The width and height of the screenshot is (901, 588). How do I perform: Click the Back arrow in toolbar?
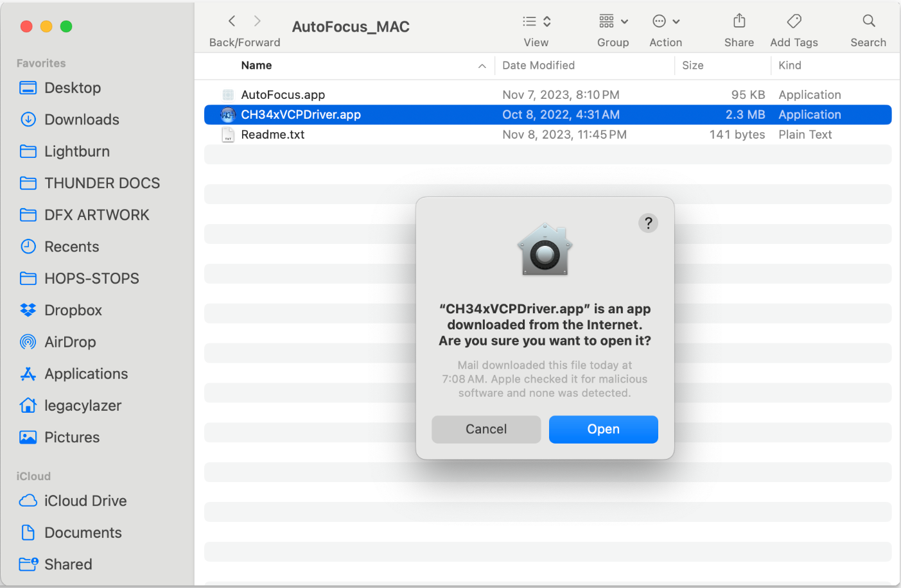click(232, 21)
